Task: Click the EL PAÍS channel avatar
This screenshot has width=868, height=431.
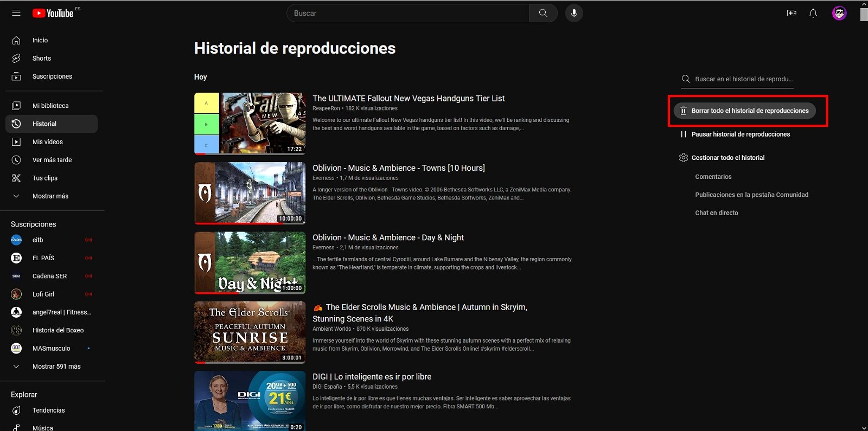Action: 16,258
